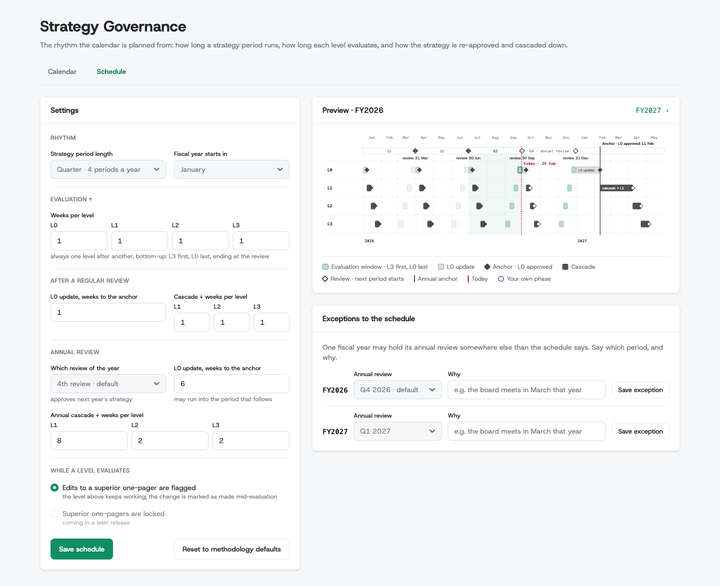
Task: Open the FY2026 Annual review dropdown
Action: (x=397, y=389)
